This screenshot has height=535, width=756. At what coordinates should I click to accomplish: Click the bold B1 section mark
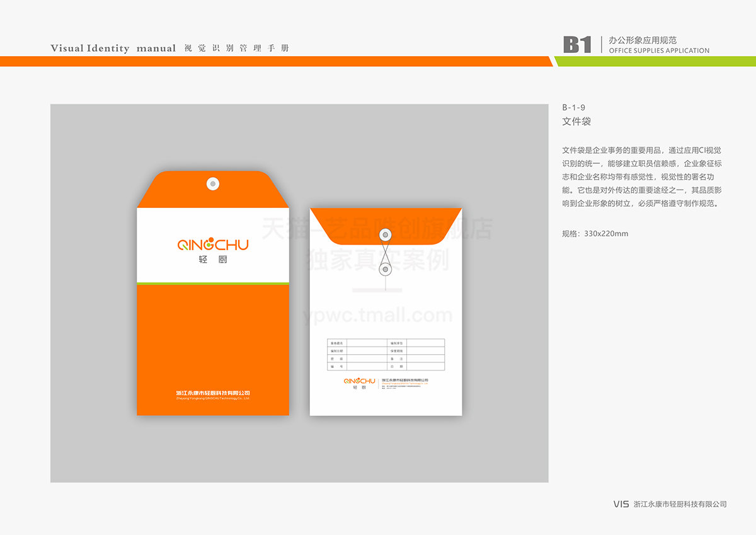578,44
